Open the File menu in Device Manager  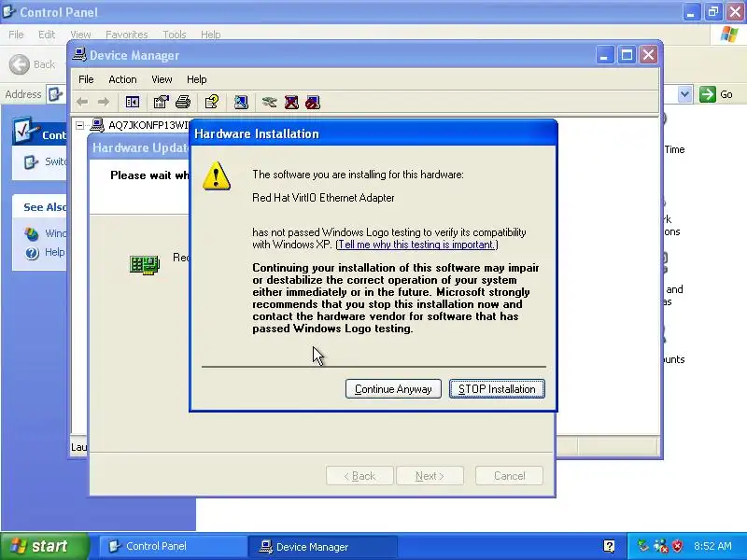[x=86, y=79]
